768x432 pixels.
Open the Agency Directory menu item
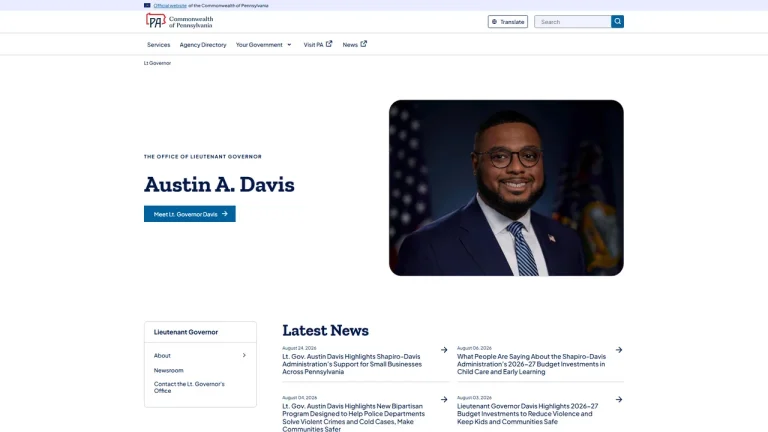coord(203,45)
